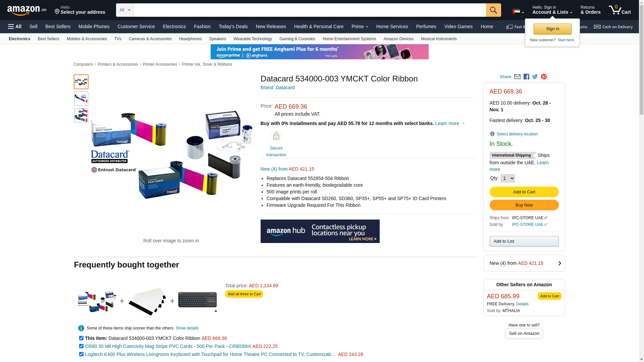Select the second product thumbnail image
Screen dimensions: 644x362
(x=81, y=99)
